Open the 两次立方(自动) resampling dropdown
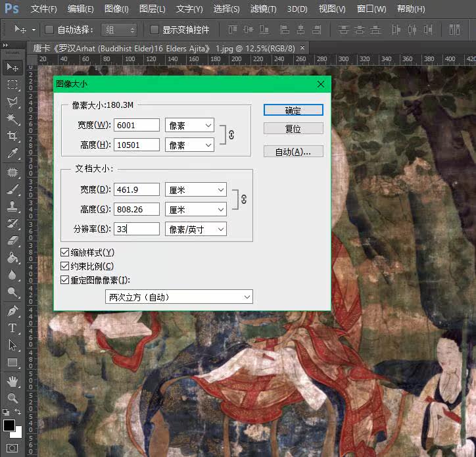476x457 pixels. coord(179,297)
